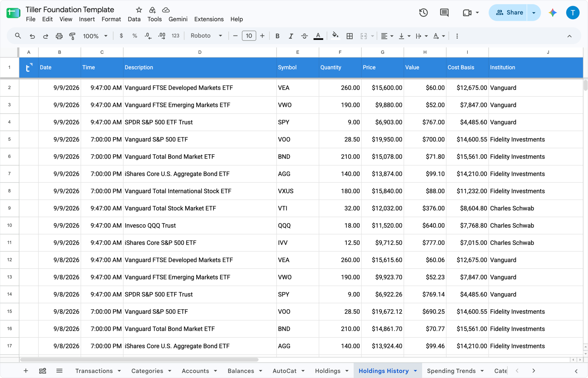This screenshot has width=588, height=378.
Task: Open version history clock icon
Action: pos(423,13)
